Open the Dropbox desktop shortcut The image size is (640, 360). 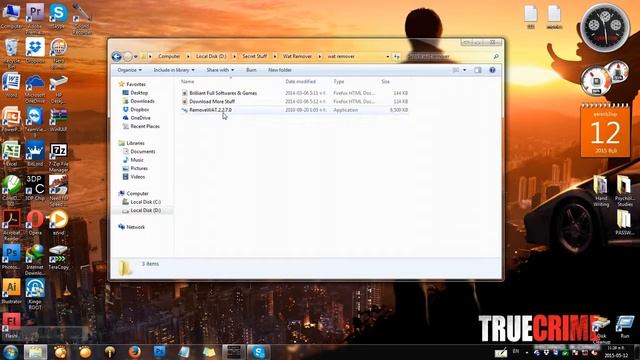[35, 51]
